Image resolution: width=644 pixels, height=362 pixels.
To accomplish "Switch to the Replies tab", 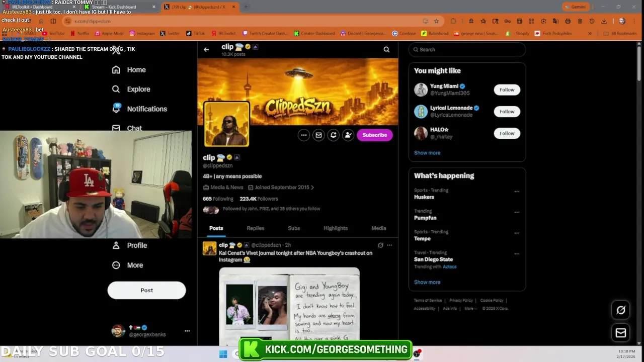I will click(x=256, y=228).
